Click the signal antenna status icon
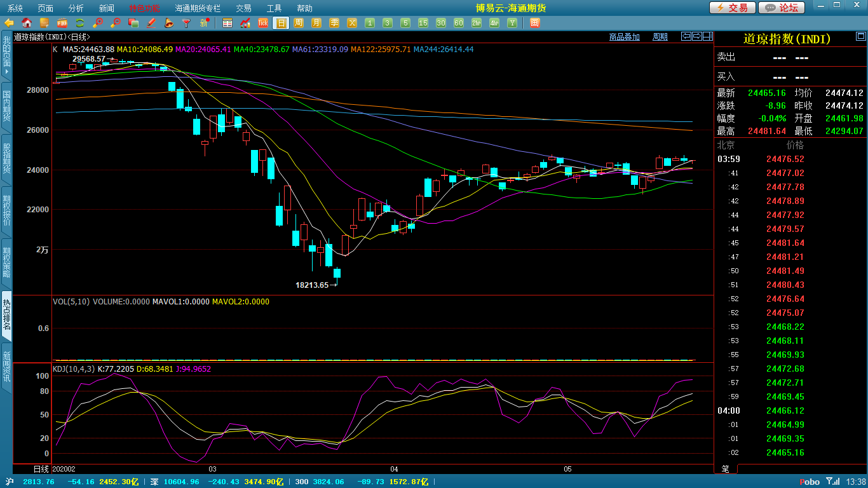Image resolution: width=868 pixels, height=488 pixels. point(831,482)
